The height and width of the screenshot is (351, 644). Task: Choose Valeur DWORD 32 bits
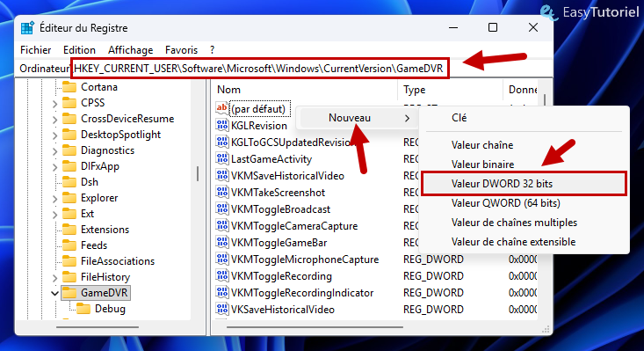524,184
